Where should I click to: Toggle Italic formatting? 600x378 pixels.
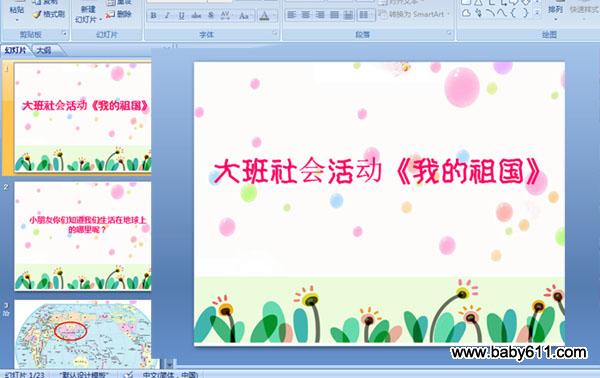point(167,16)
